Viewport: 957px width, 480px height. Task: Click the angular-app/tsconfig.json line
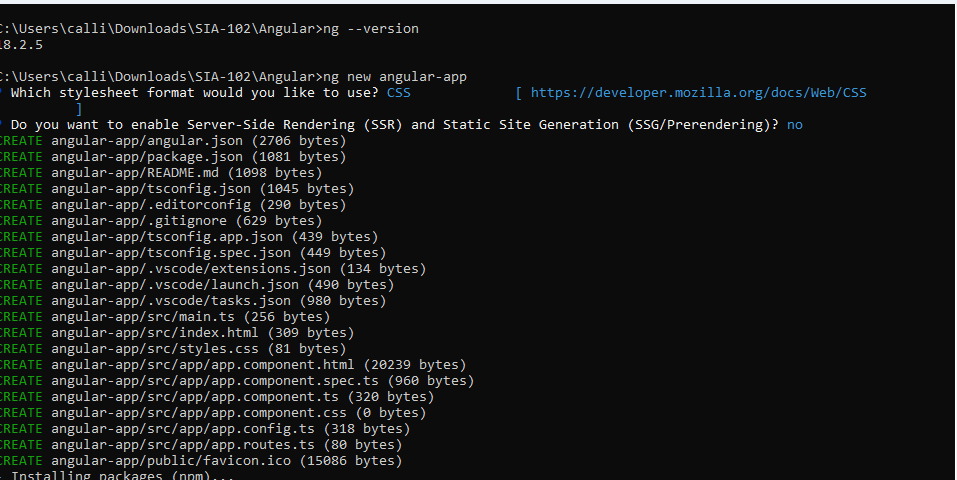(177, 189)
